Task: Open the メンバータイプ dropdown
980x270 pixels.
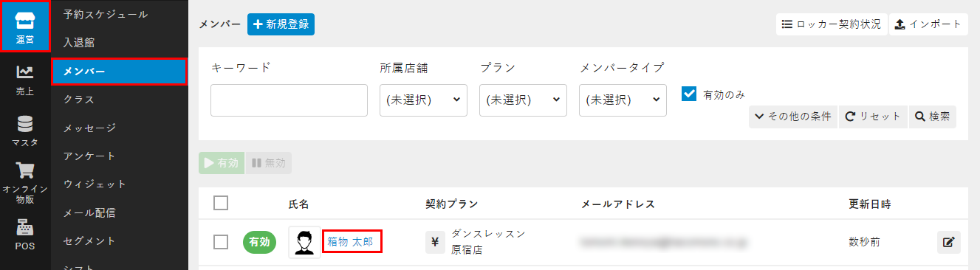Action: [x=623, y=100]
